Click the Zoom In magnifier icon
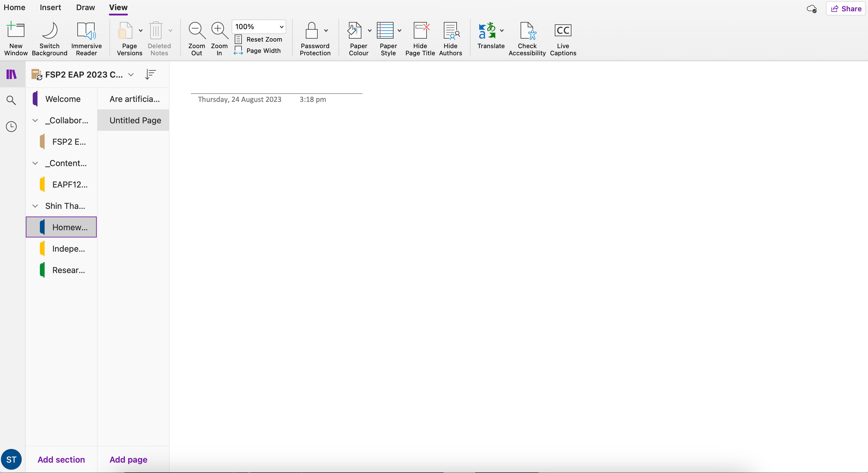This screenshot has width=868, height=473. point(219,31)
